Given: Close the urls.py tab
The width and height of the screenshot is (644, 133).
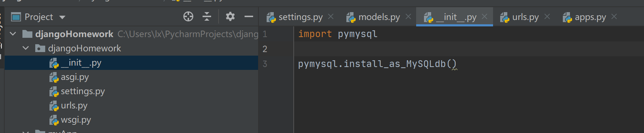Looking at the screenshot, I should 547,16.
